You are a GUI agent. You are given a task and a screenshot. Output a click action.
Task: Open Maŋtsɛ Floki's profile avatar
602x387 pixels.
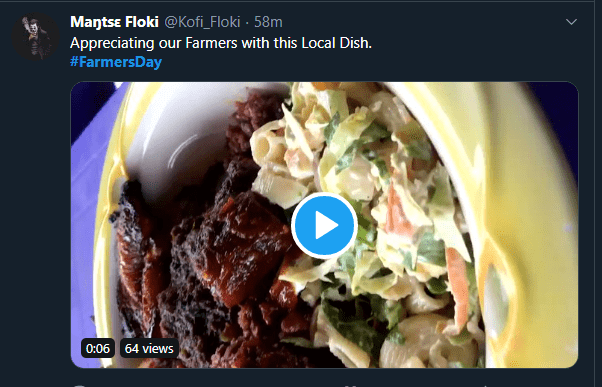[x=35, y=36]
